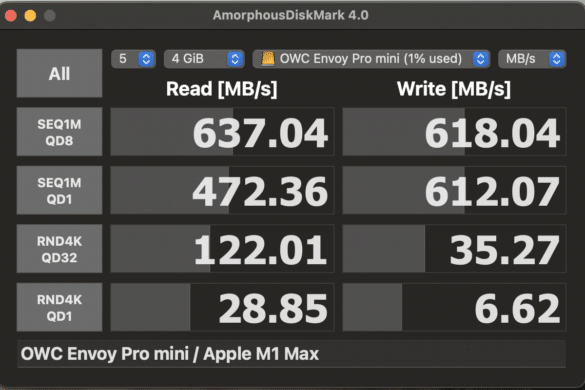585x390 pixels.
Task: Click the blue arrows beside MB/s
Action: pyautogui.click(x=557, y=59)
